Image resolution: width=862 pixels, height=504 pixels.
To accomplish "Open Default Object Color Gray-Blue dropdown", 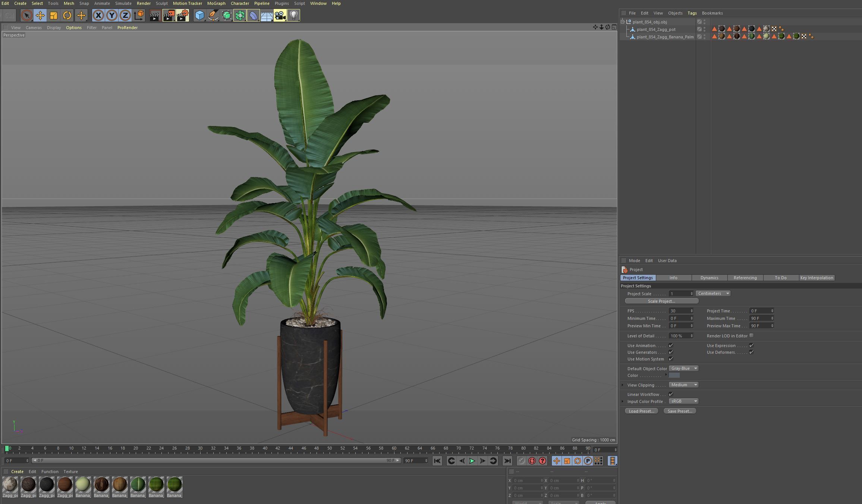I will click(x=683, y=368).
